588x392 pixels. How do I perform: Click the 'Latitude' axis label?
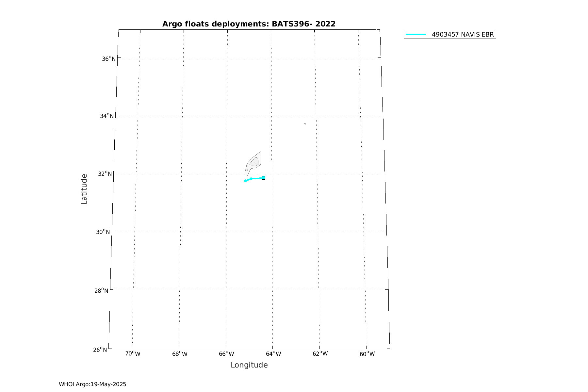pyautogui.click(x=84, y=189)
